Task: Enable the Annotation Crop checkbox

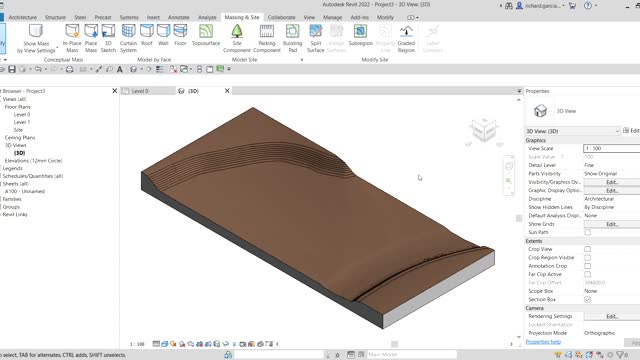Action: [x=587, y=266]
